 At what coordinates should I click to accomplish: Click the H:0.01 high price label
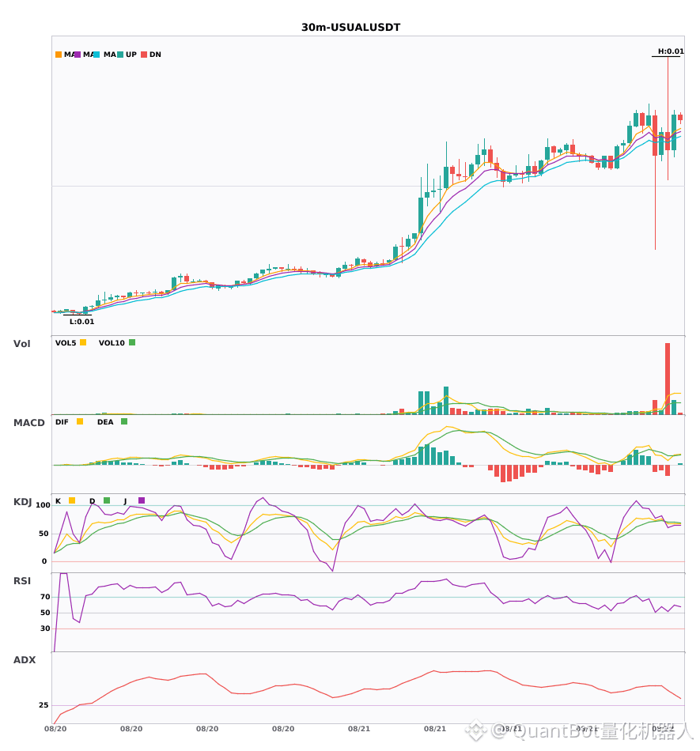click(671, 51)
